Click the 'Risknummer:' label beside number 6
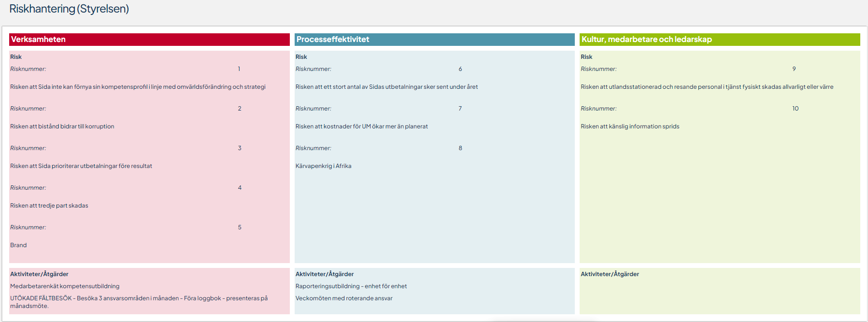This screenshot has height=322, width=868. click(x=313, y=69)
